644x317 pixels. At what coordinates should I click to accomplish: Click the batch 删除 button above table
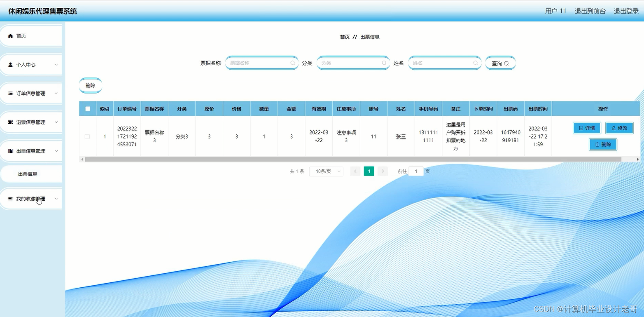pyautogui.click(x=91, y=86)
